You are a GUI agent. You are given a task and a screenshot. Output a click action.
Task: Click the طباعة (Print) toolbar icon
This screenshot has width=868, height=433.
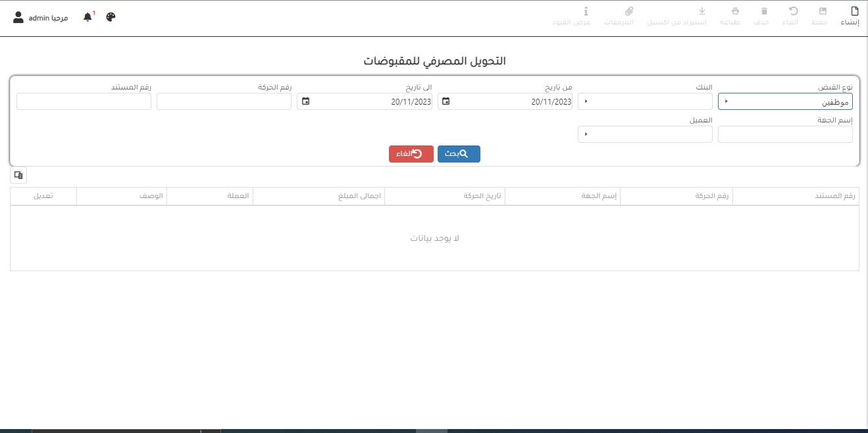(735, 11)
